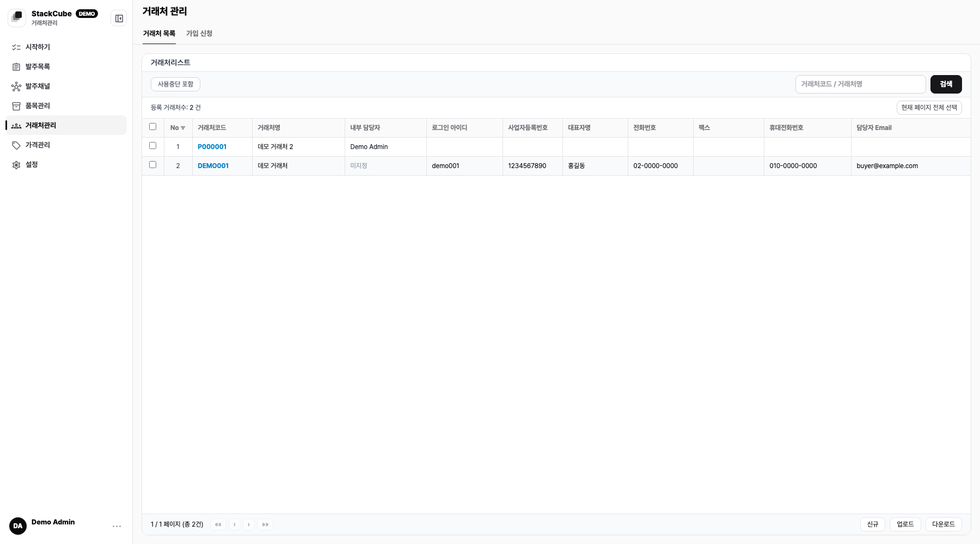Click the 업로드 button
The width and height of the screenshot is (980, 544).
[905, 524]
